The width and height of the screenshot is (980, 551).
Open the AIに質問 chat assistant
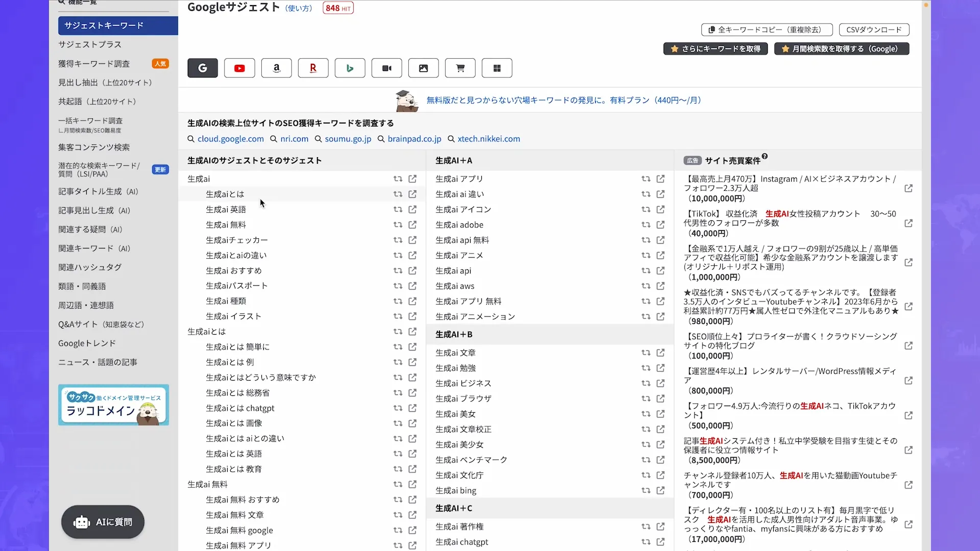102,522
